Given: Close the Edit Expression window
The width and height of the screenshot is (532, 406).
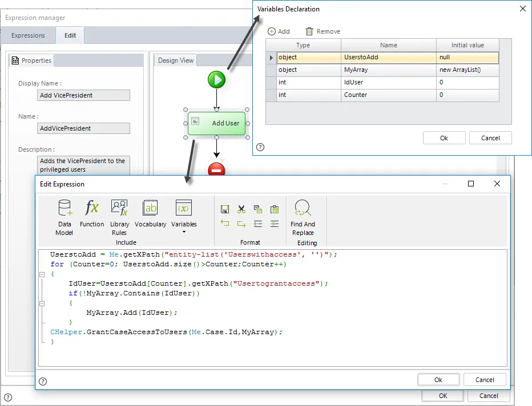Looking at the screenshot, I should [x=497, y=184].
